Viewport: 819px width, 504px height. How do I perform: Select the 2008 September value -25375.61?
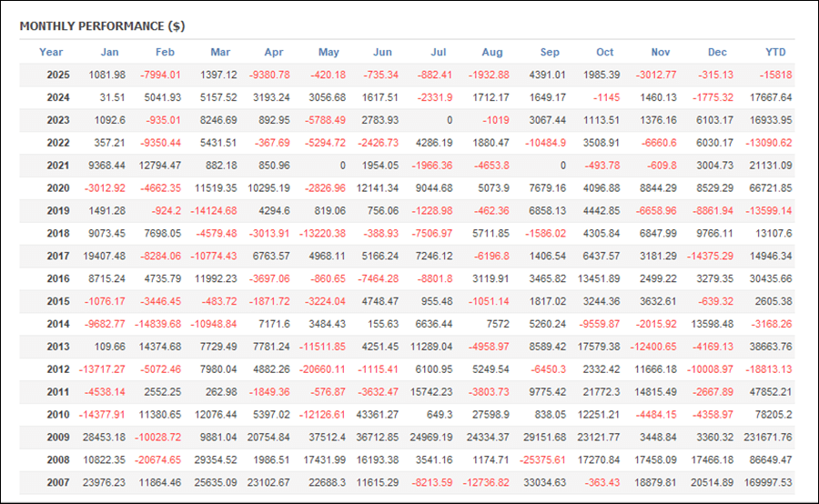click(x=540, y=460)
